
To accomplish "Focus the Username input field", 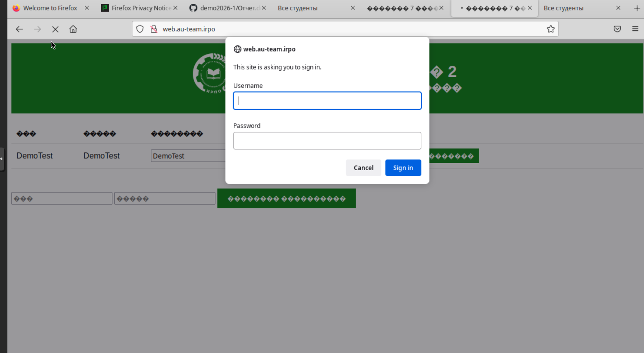I will [327, 101].
